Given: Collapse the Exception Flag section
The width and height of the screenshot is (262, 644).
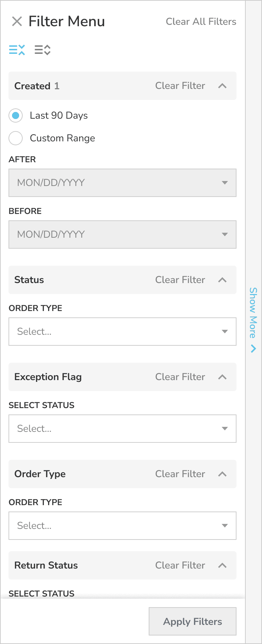Looking at the screenshot, I should [x=222, y=377].
